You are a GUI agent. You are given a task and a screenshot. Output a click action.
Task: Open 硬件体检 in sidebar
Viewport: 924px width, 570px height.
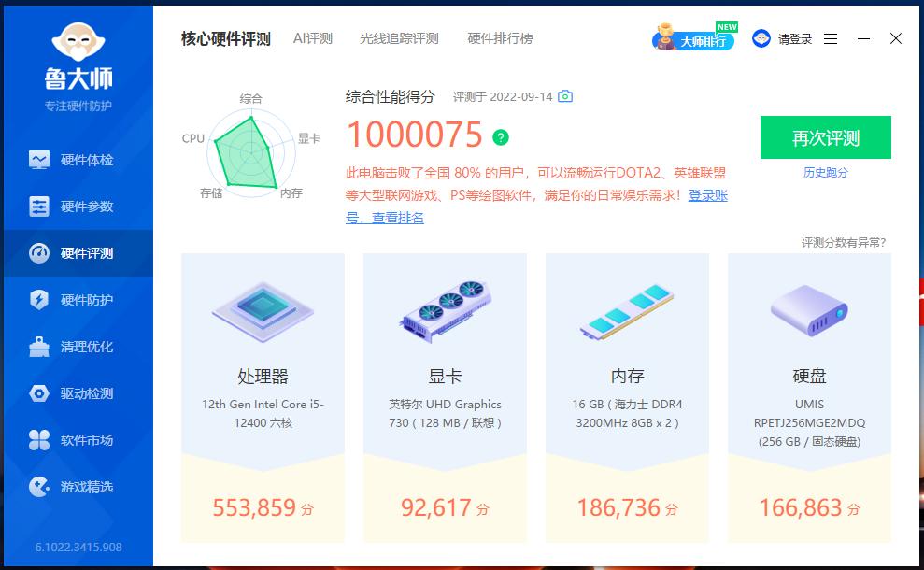pos(78,160)
